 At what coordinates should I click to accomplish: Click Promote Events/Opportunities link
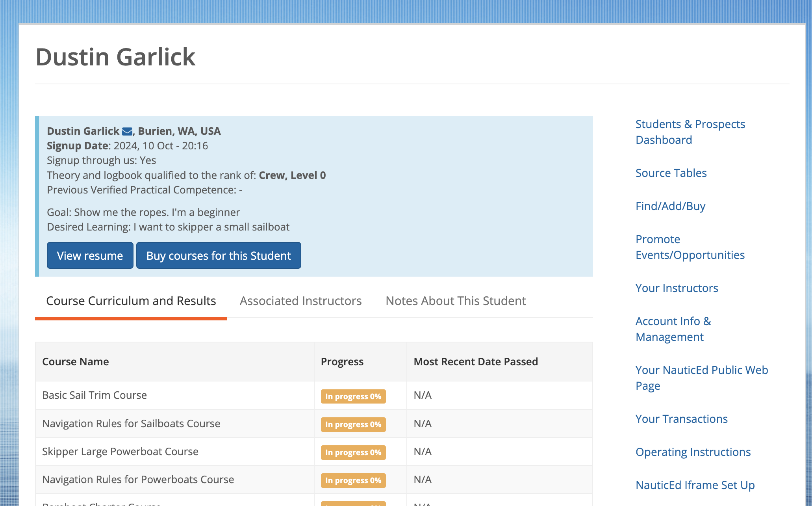point(690,247)
